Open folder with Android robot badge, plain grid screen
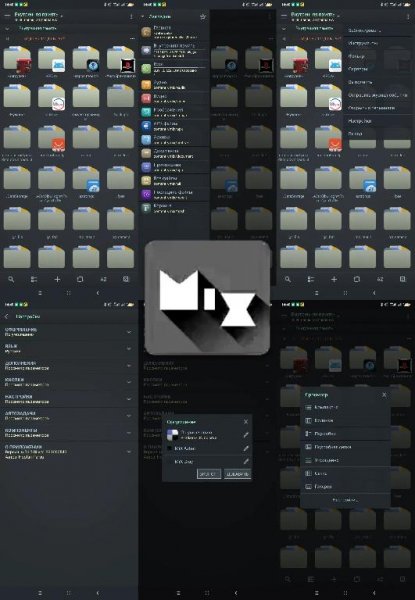 pos(52,59)
